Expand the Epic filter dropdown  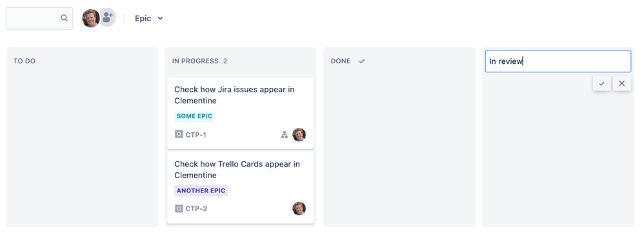tap(149, 18)
